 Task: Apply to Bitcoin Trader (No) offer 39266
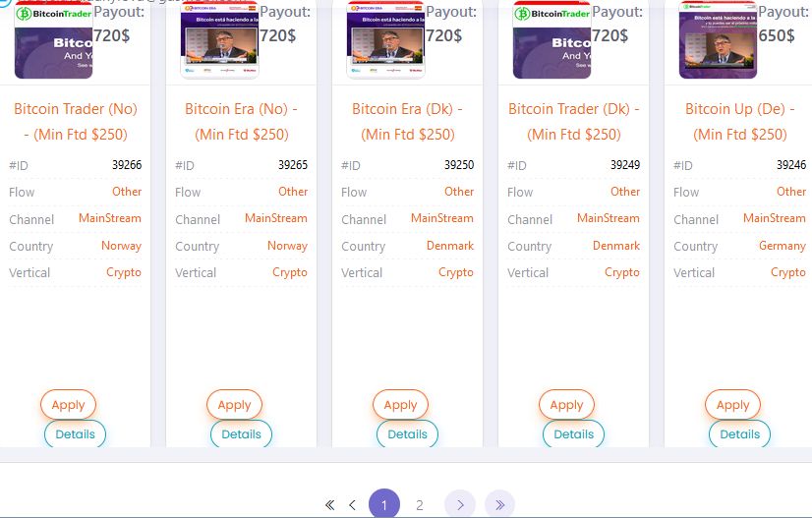(69, 405)
